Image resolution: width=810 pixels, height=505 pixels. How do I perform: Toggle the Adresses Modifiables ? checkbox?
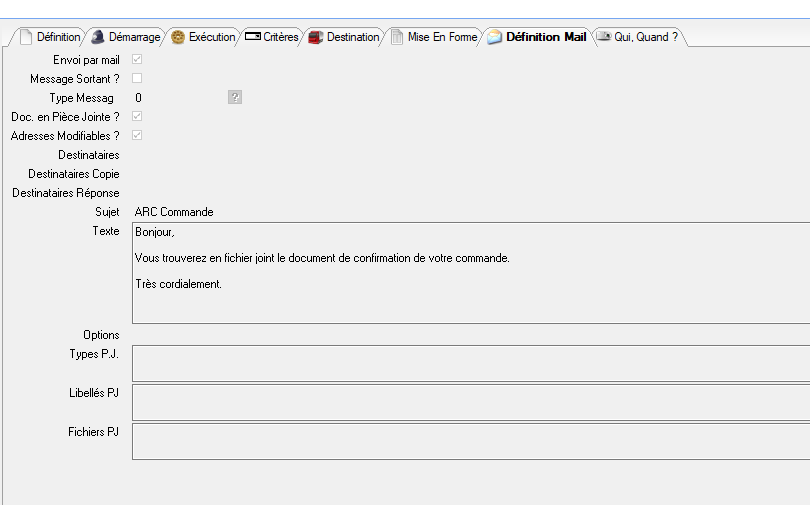tap(137, 135)
